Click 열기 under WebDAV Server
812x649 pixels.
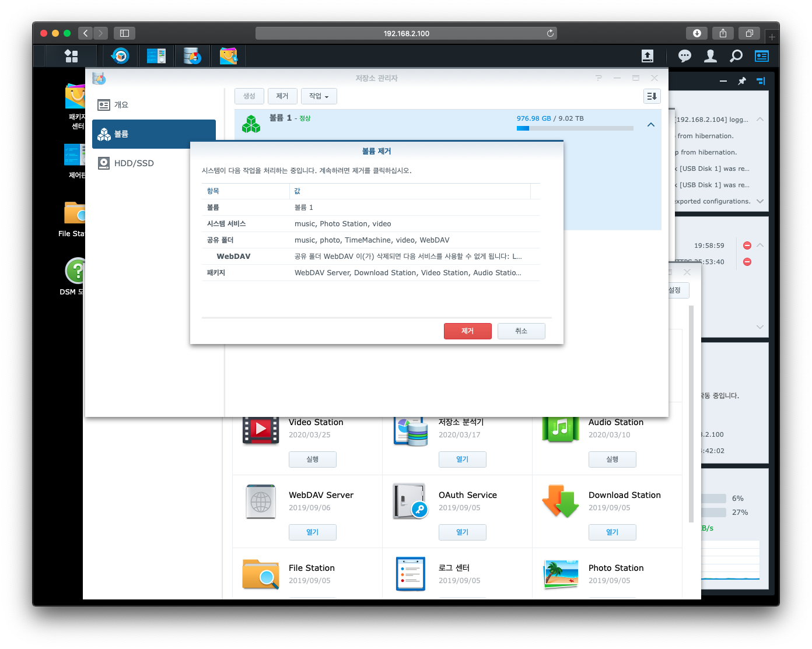click(313, 532)
